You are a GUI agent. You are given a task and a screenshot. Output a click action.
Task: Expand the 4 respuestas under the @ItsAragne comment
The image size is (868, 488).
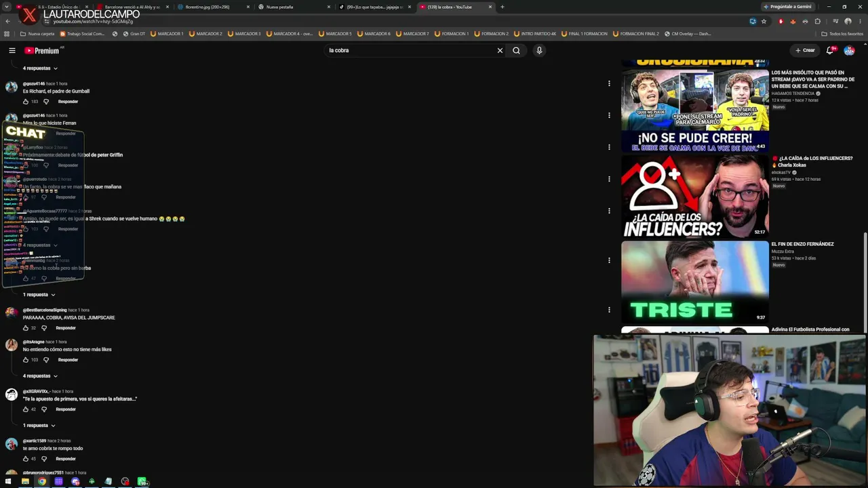pyautogui.click(x=40, y=376)
